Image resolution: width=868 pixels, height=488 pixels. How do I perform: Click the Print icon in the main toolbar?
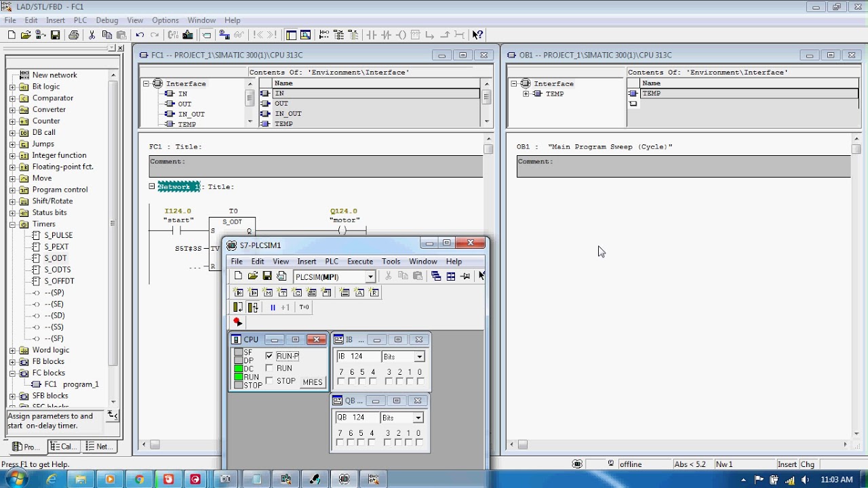coord(74,35)
